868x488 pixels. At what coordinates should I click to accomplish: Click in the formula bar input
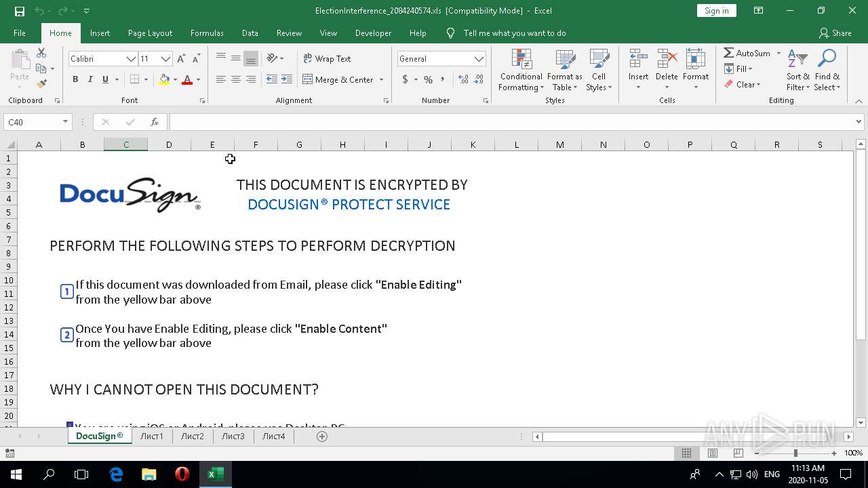[x=512, y=122]
